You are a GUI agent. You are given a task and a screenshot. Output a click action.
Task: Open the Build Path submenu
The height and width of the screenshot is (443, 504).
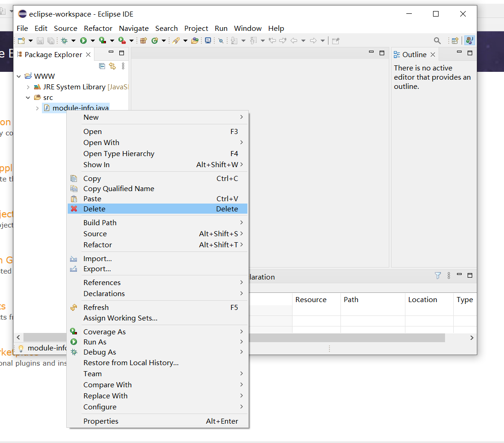158,222
